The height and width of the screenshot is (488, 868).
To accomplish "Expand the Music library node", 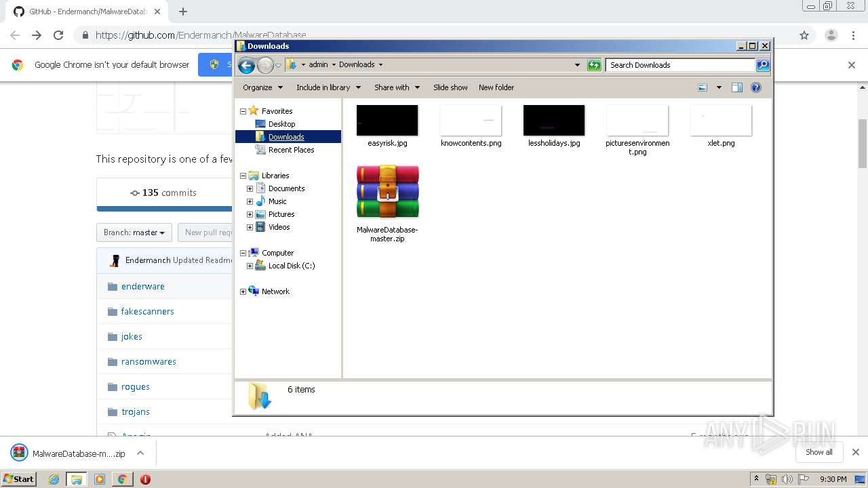I will 250,201.
